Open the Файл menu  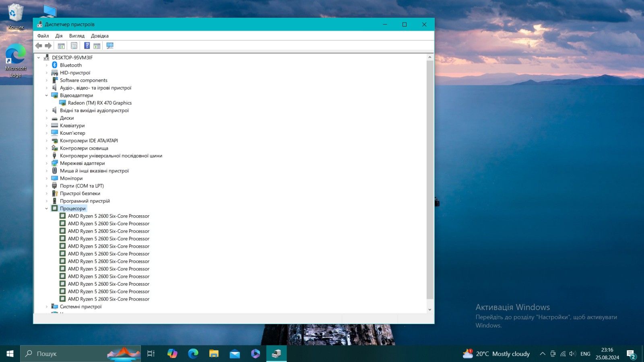(x=43, y=36)
